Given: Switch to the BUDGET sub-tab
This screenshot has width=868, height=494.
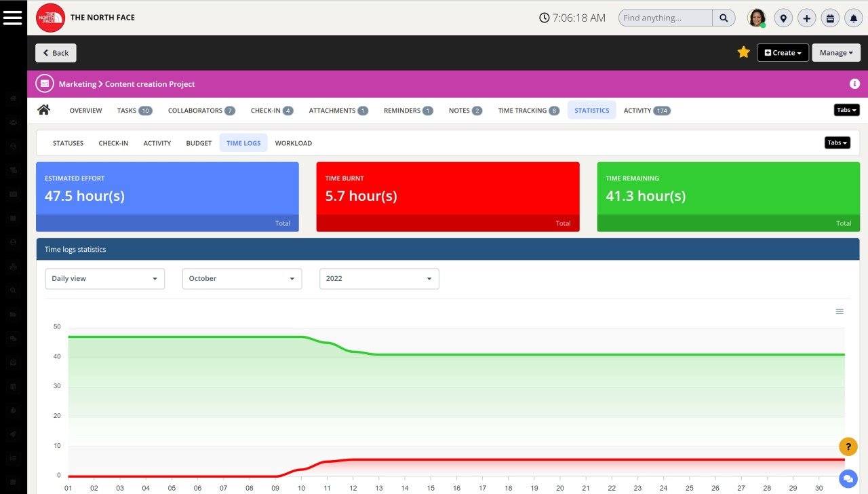Looking at the screenshot, I should click(x=199, y=142).
